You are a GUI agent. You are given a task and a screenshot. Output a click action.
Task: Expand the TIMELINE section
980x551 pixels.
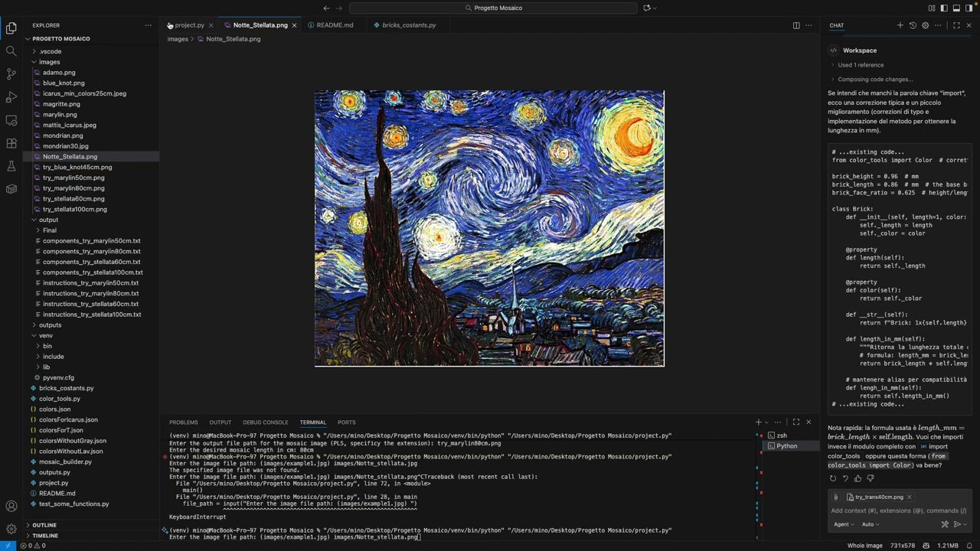pos(45,536)
